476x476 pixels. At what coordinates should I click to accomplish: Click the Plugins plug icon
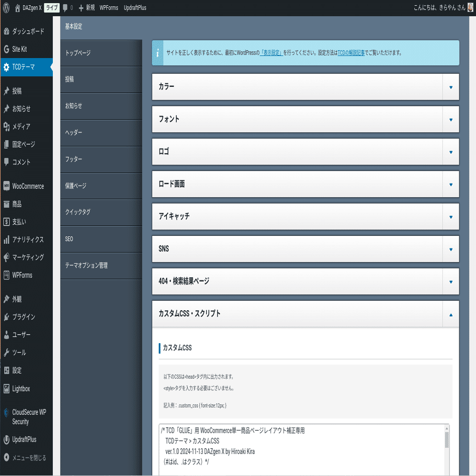(6, 316)
